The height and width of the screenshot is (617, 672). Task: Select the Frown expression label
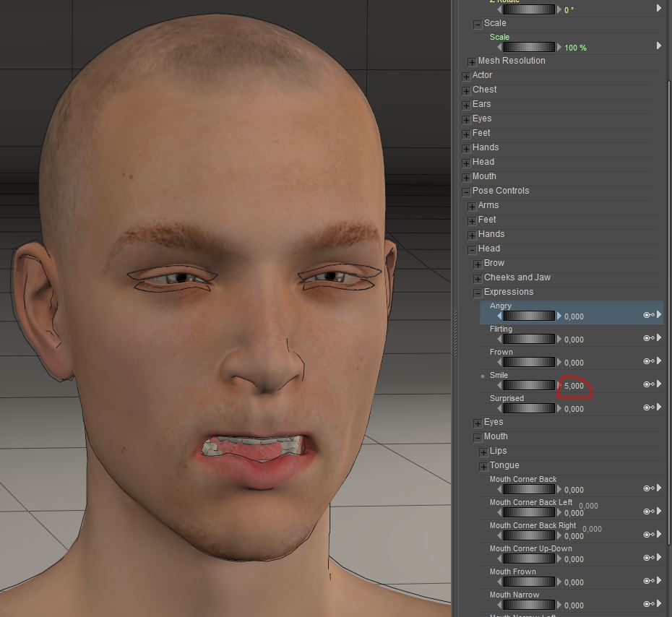point(501,352)
